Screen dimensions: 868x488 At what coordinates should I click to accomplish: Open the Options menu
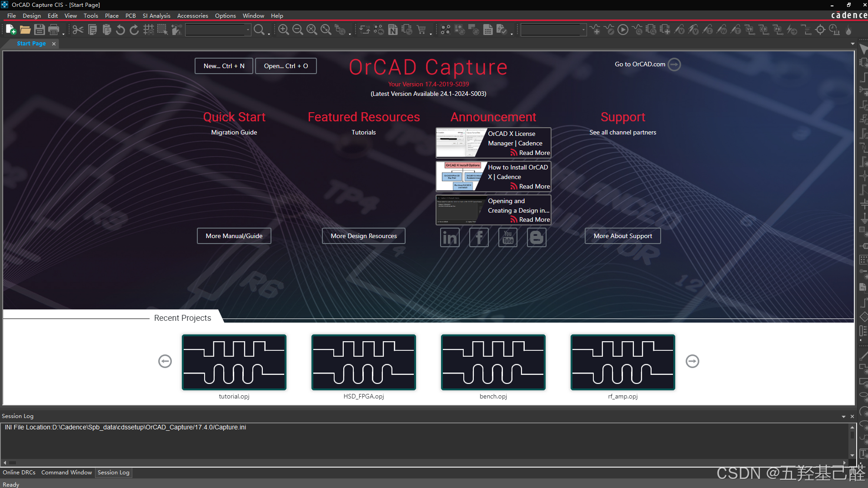[225, 15]
